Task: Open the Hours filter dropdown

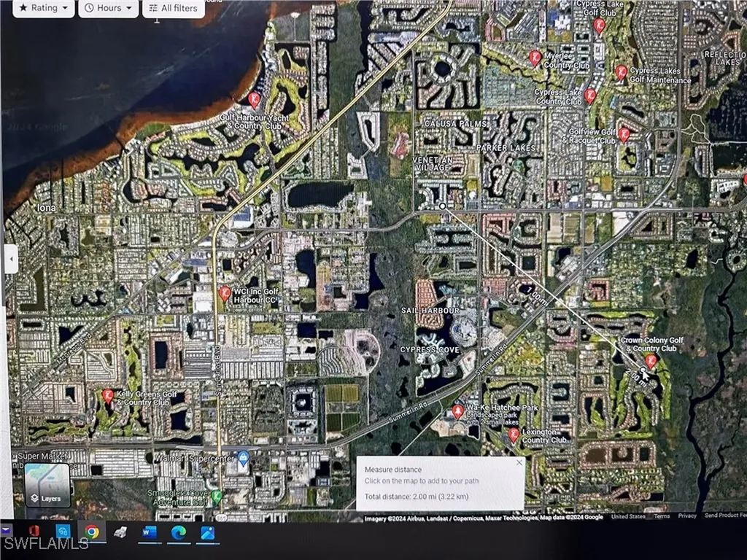Action: pyautogui.click(x=107, y=8)
